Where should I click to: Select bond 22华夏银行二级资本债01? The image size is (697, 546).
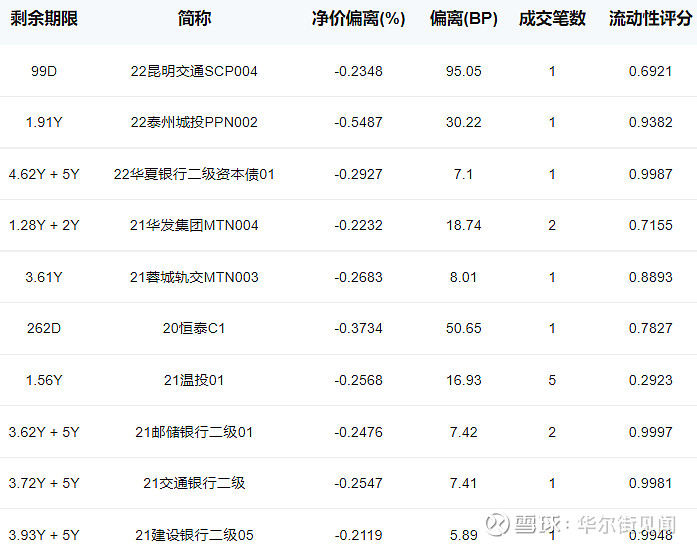(194, 174)
